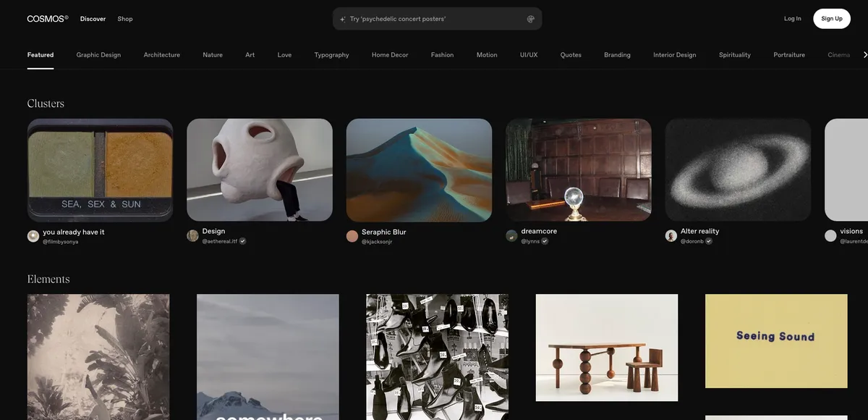Open the yellow Seeing Sound element
This screenshot has height=420, width=868.
(x=776, y=341)
